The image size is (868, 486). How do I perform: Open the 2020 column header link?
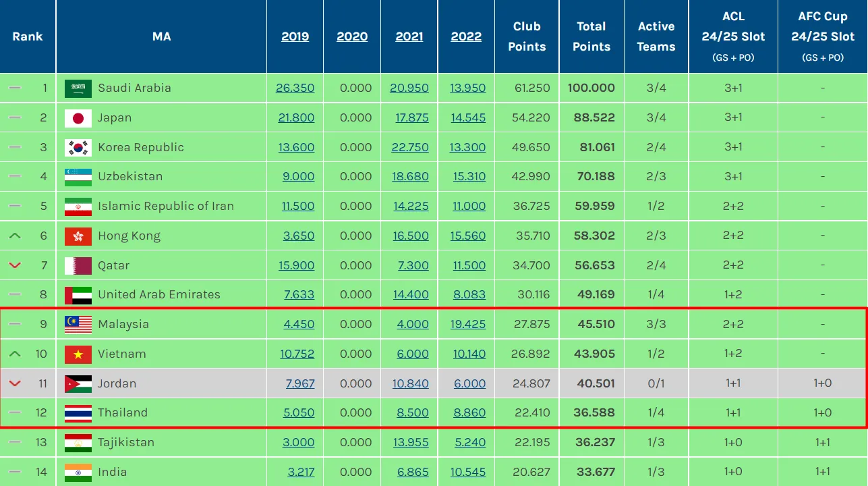(x=352, y=36)
